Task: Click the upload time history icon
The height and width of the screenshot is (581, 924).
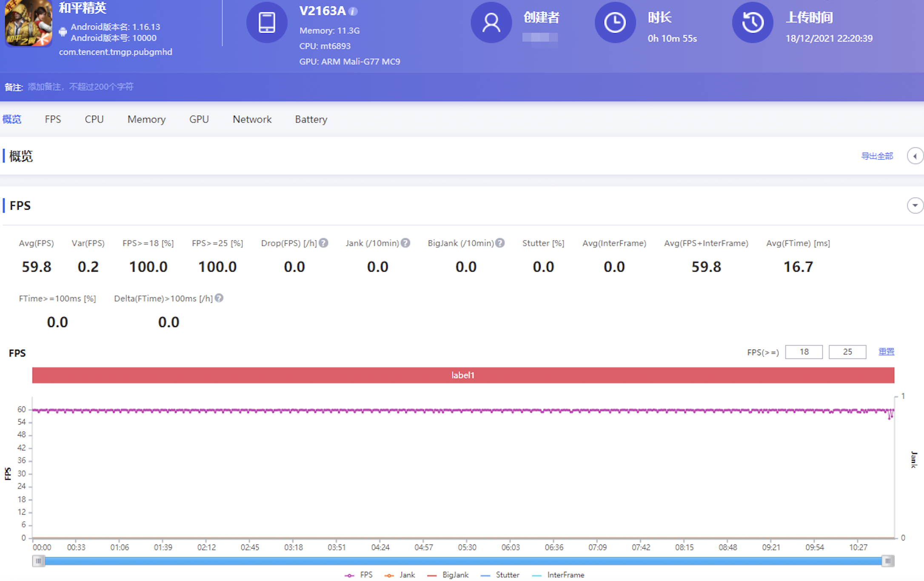Action: click(752, 23)
